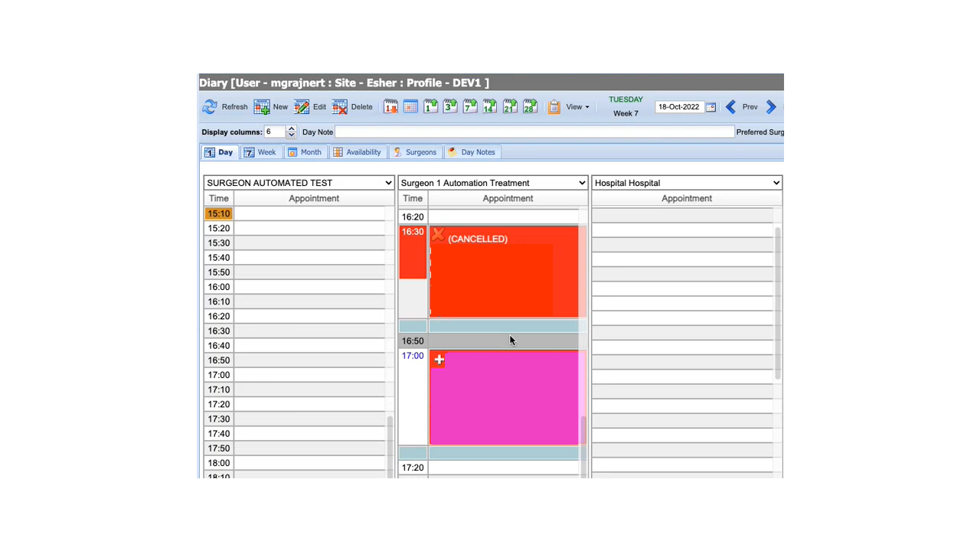Jump forward 3 days icon
The image size is (980, 551).
coord(450,107)
